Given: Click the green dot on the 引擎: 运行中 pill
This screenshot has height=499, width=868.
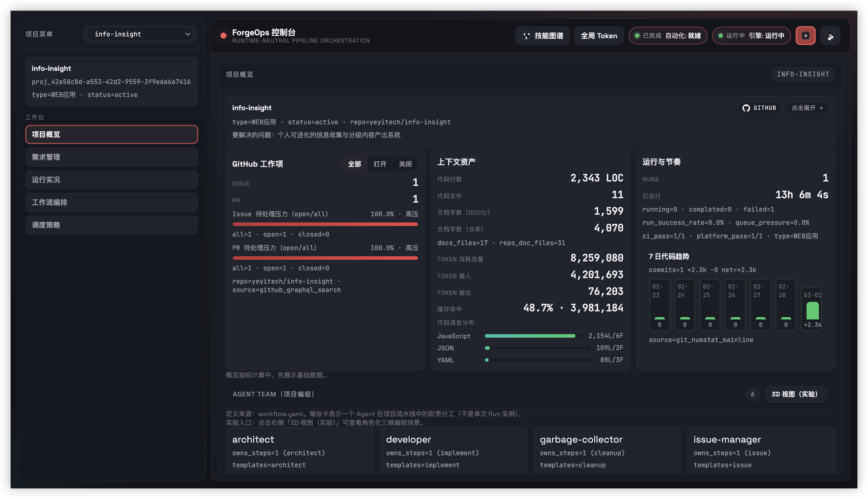Looking at the screenshot, I should point(721,35).
